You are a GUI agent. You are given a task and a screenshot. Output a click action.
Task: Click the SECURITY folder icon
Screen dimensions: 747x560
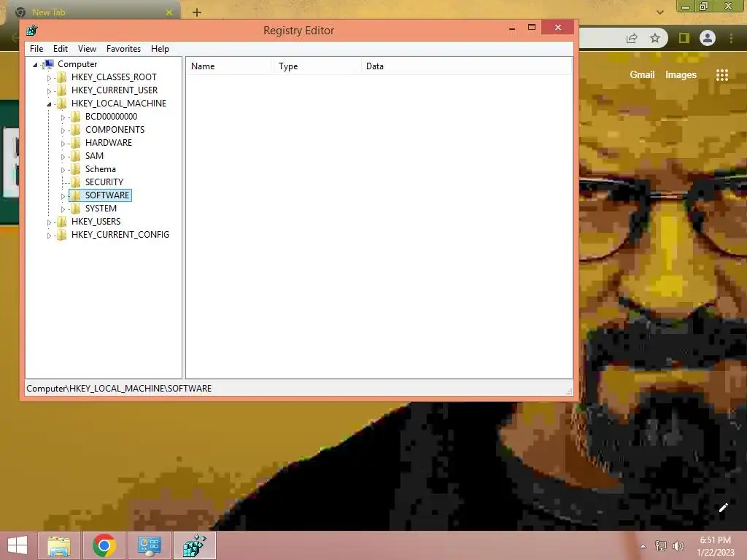pos(75,182)
